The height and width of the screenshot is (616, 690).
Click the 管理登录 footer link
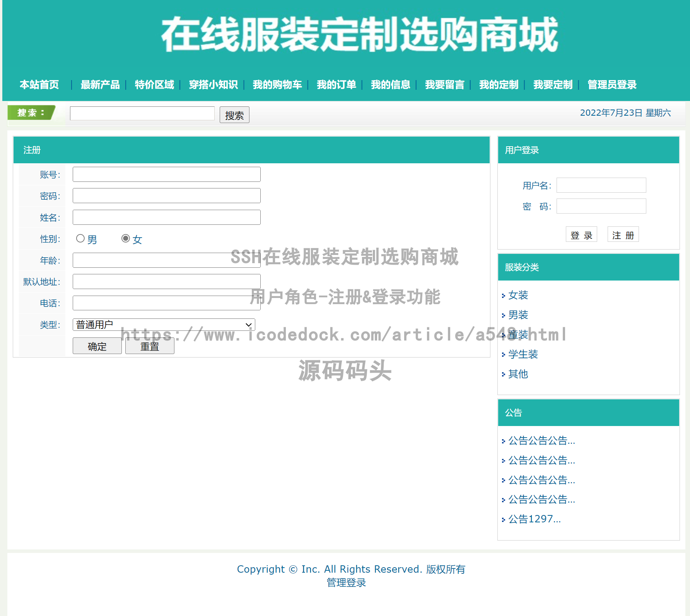coord(346,582)
